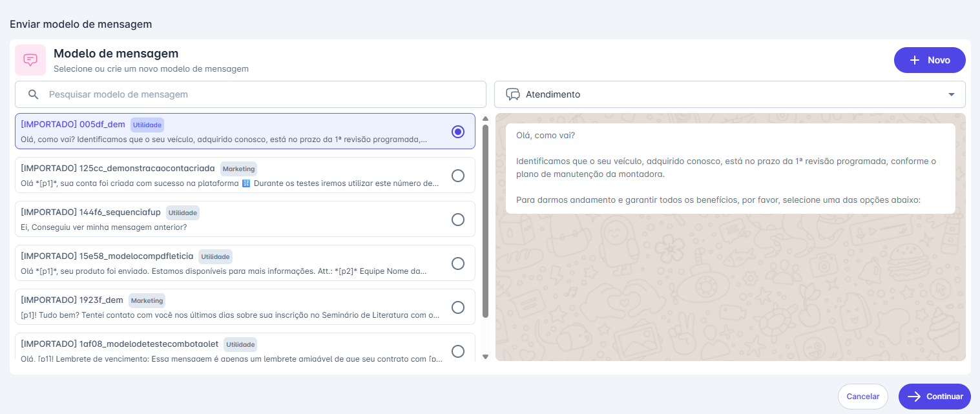Click the Cancelar button

pos(862,397)
